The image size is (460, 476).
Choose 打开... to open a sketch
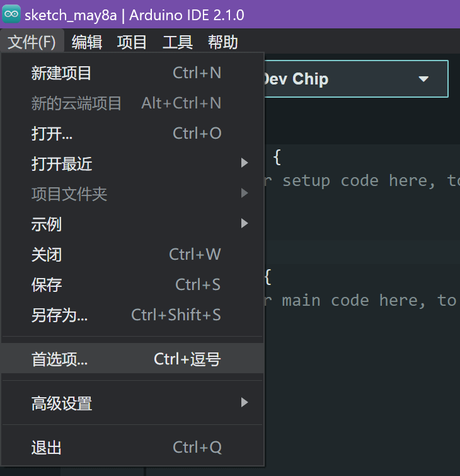coord(52,134)
